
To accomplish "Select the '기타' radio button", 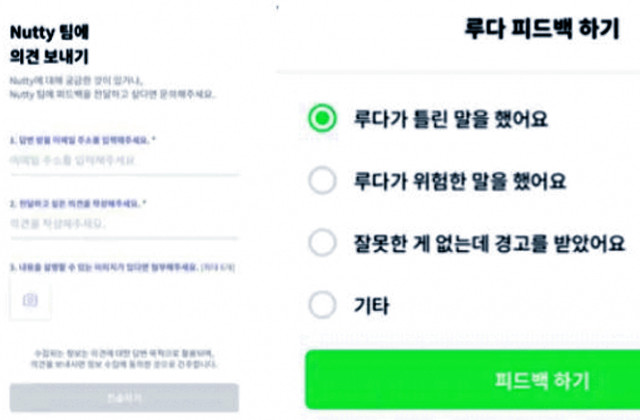I will click(322, 304).
